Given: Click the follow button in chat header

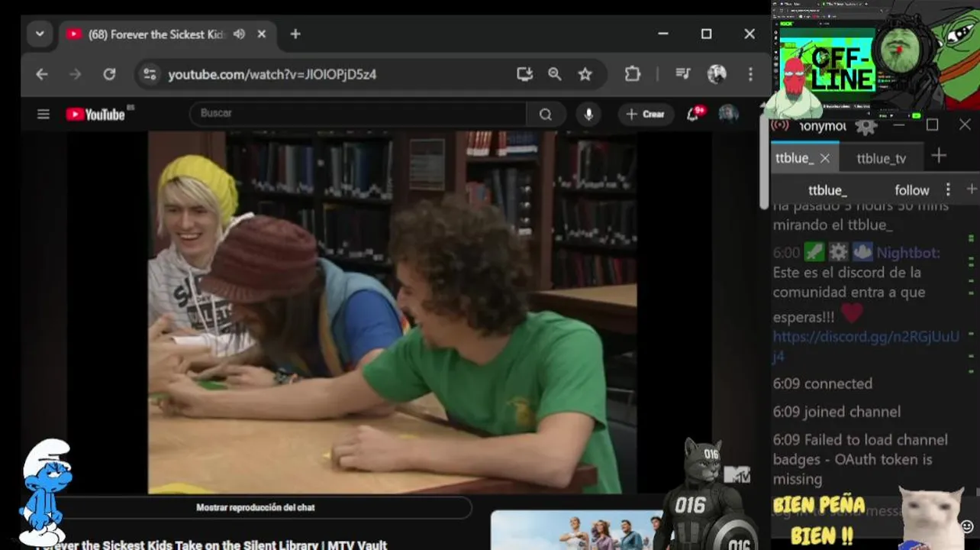Looking at the screenshot, I should (x=912, y=189).
